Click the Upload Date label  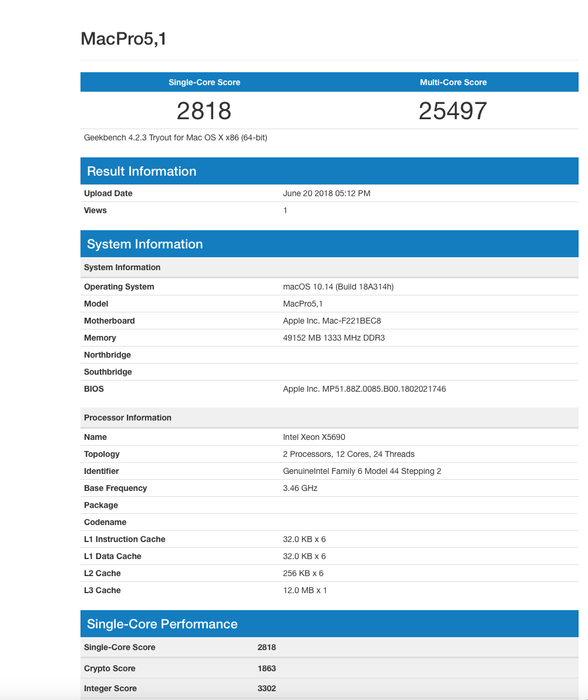(x=108, y=193)
